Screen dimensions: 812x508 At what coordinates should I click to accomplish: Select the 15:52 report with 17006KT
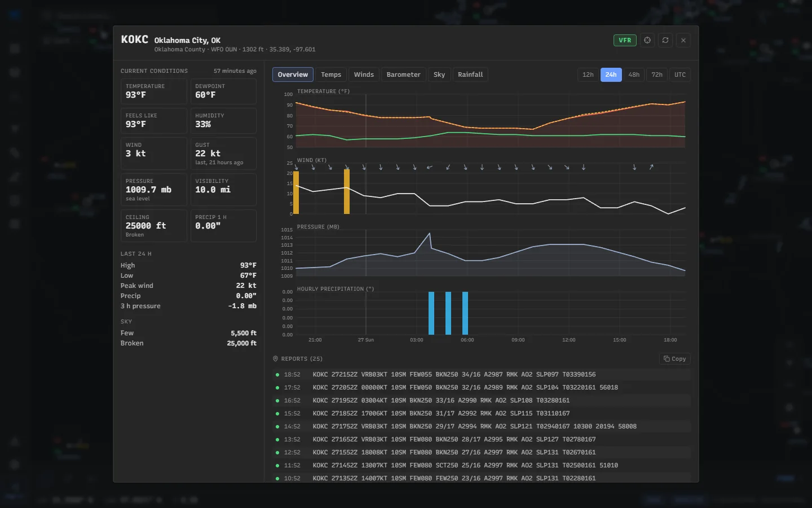(482, 413)
